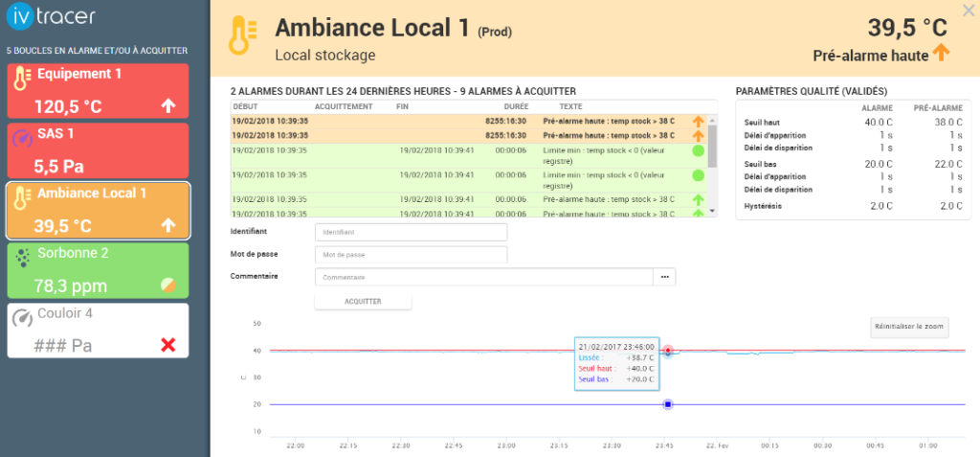Click the PRÉ-ALARME column header
This screenshot has height=457, width=980.
point(938,107)
